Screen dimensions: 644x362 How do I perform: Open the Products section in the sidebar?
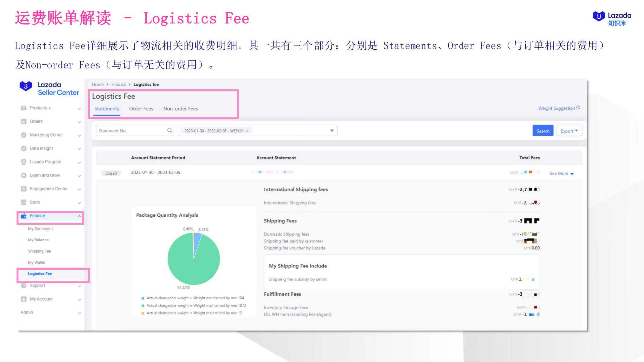click(x=24, y=108)
